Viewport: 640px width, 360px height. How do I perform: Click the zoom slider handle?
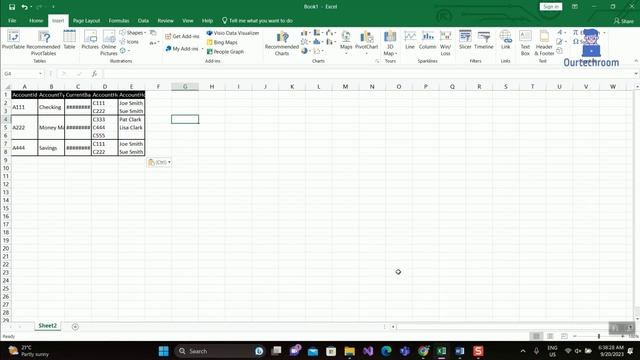pyautogui.click(x=599, y=336)
